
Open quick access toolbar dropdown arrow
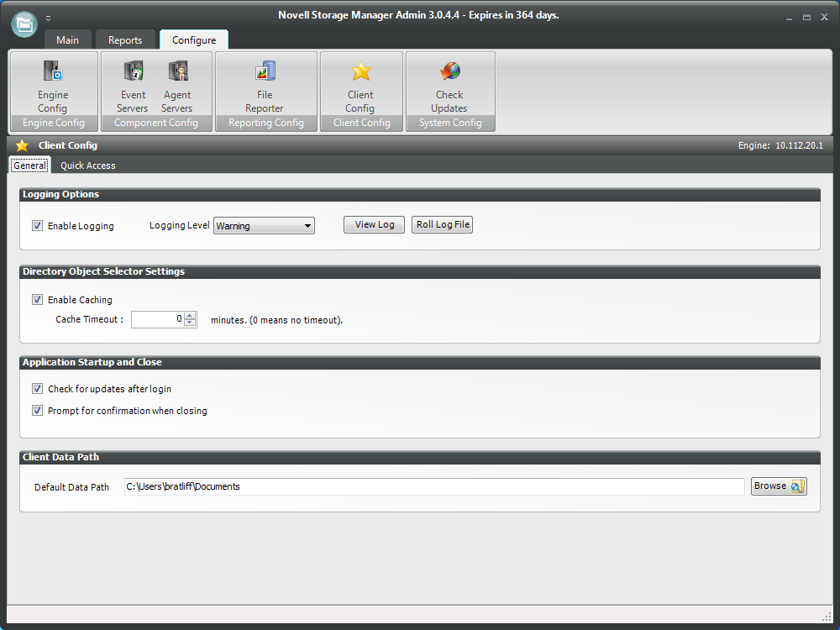click(48, 18)
